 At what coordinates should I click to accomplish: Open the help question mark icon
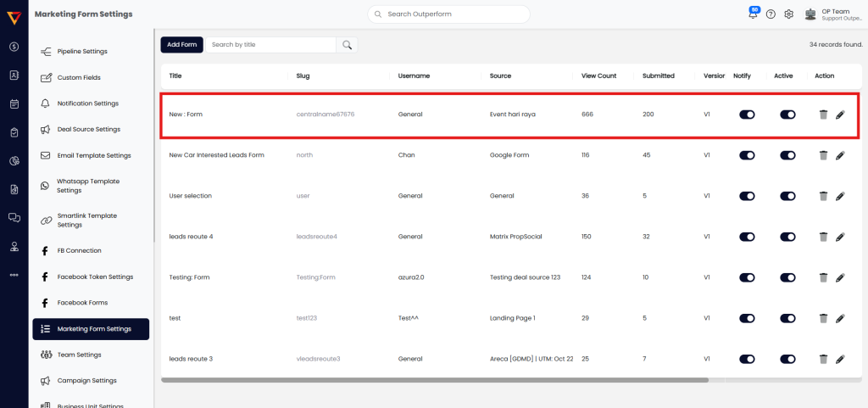pos(771,14)
